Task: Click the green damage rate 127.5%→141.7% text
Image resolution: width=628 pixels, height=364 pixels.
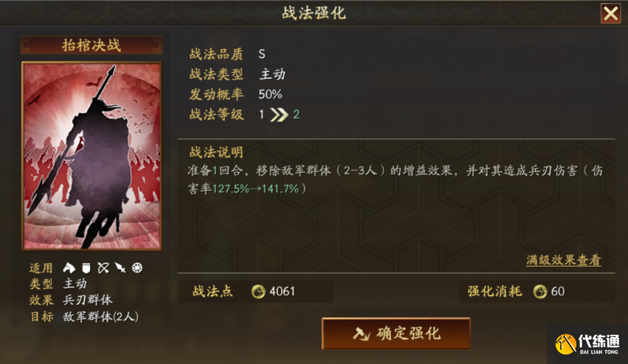Action: (255, 189)
